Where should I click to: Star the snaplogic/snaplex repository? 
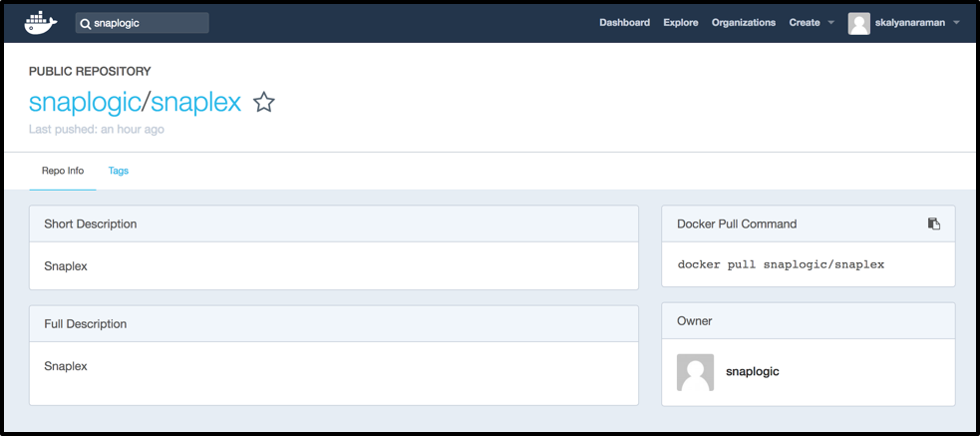264,102
